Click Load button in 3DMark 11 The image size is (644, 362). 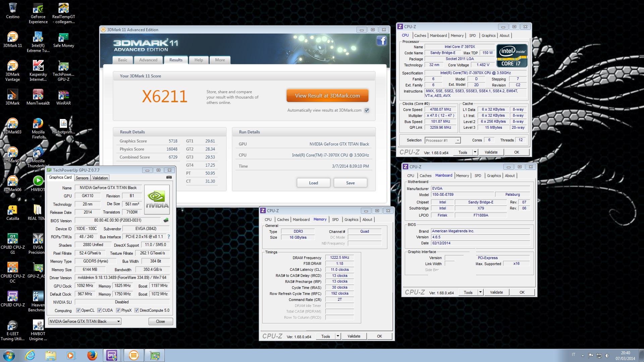pyautogui.click(x=313, y=183)
